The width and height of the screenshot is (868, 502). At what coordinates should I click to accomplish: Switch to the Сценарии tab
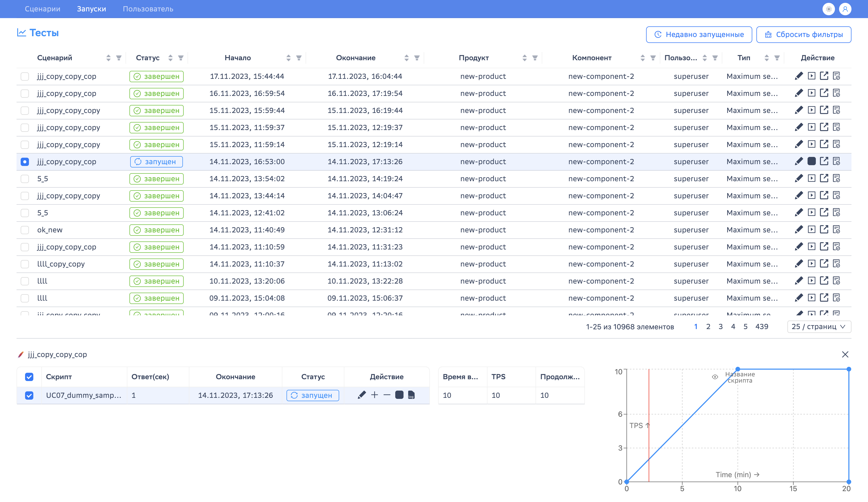(42, 9)
